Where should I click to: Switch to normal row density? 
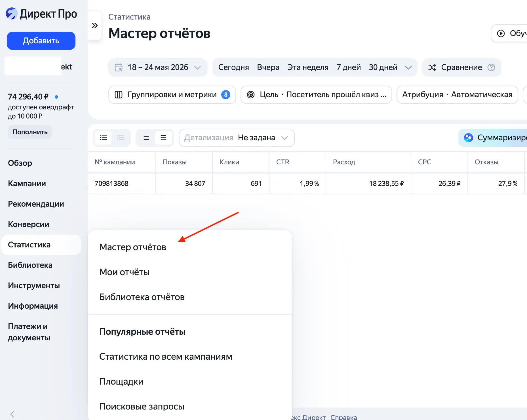(163, 138)
